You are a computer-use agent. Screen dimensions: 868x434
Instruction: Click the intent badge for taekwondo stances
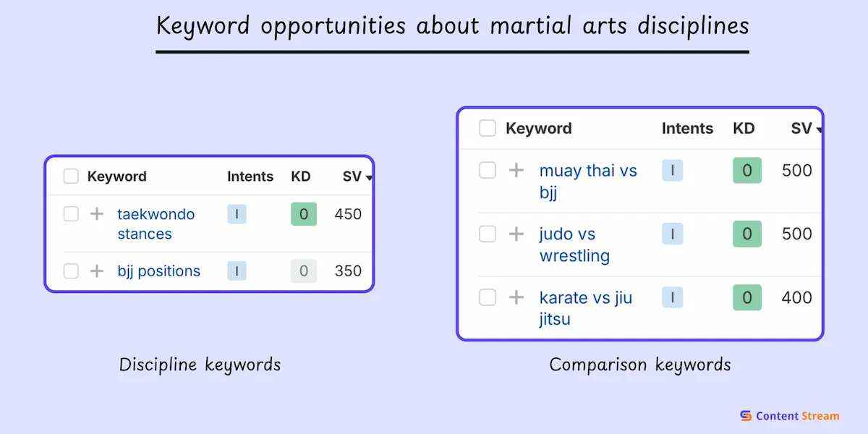[237, 214]
